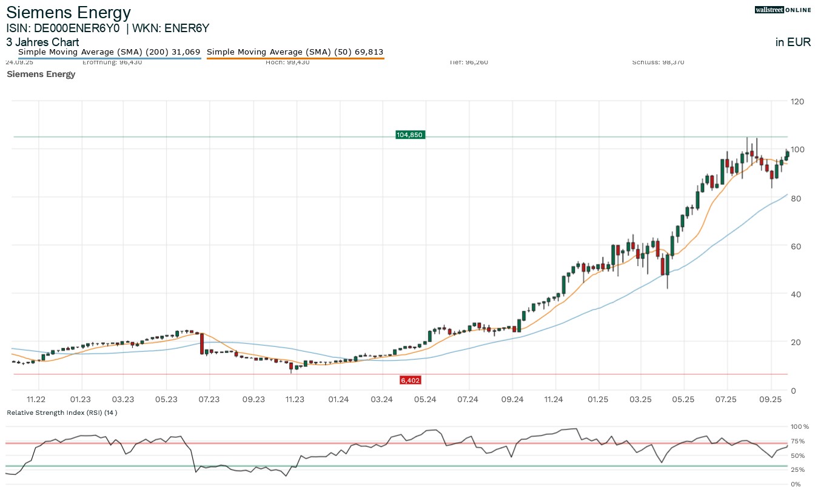Click the 100 % RSI axis label

coord(801,427)
